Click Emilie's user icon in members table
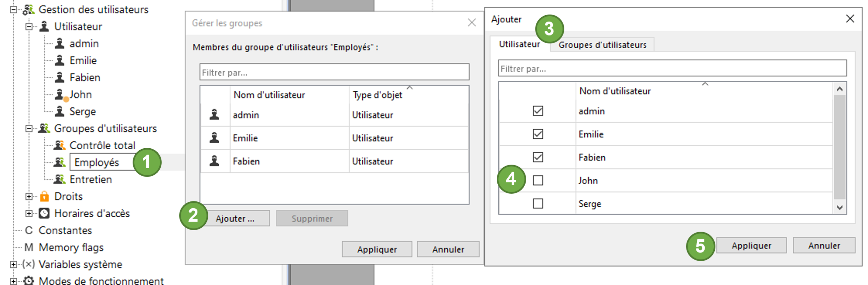This screenshot has height=285, width=868. click(214, 138)
